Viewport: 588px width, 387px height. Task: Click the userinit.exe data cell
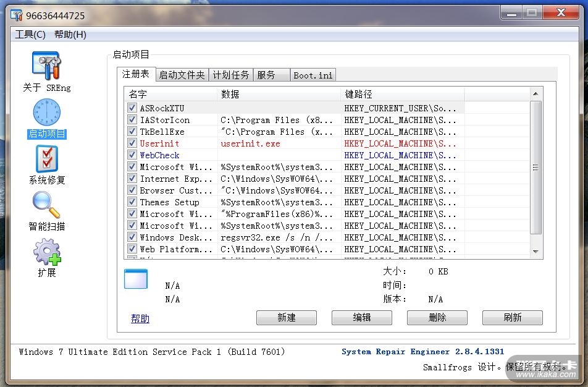coord(250,143)
